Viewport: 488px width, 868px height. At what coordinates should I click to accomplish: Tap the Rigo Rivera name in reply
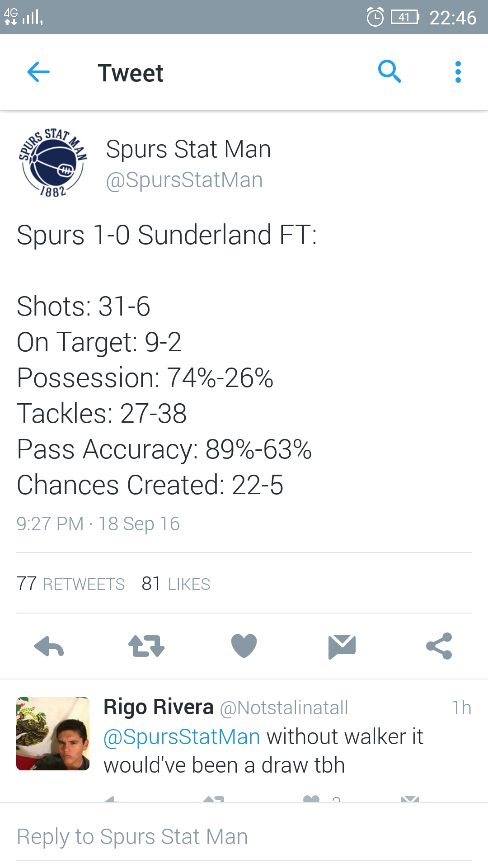pos(159,707)
